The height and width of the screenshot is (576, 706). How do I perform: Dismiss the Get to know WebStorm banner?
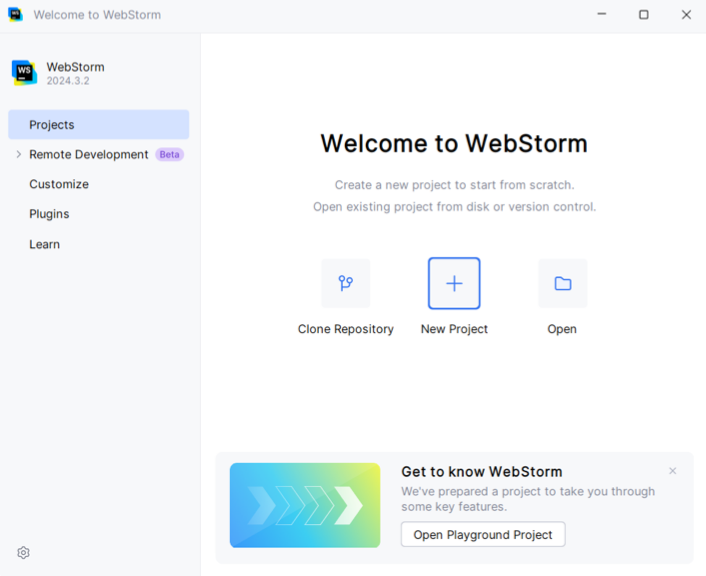pyautogui.click(x=673, y=471)
